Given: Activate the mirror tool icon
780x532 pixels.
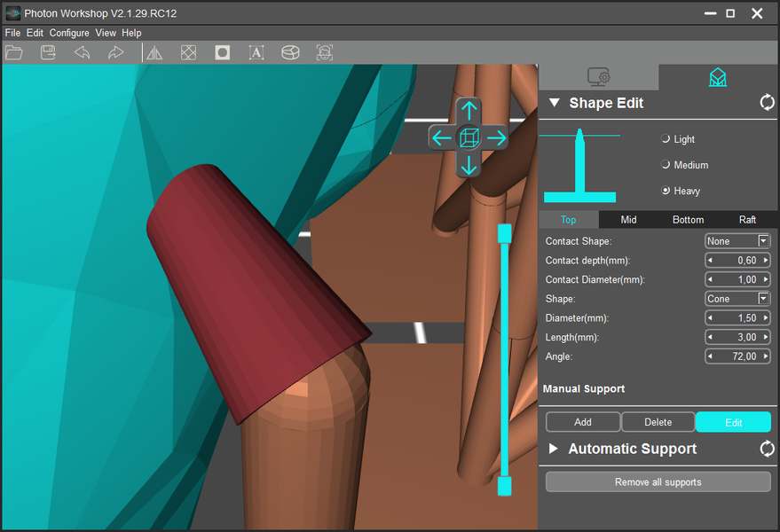Looking at the screenshot, I should click(154, 52).
